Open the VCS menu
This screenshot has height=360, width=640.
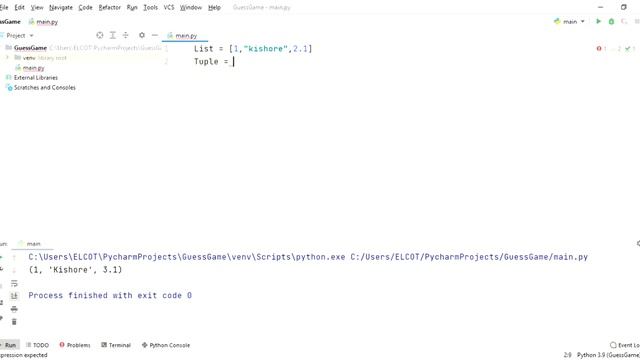[x=169, y=7]
